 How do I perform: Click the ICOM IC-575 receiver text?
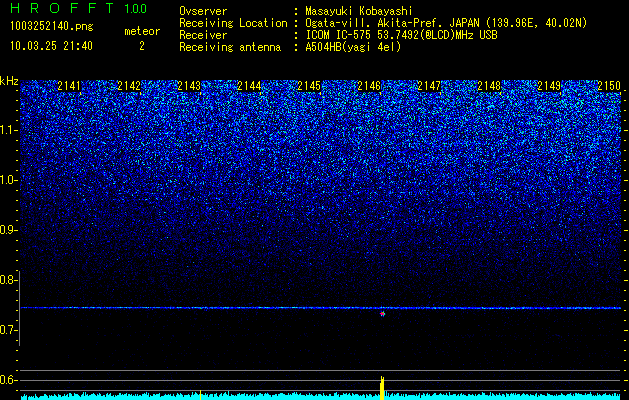click(x=401, y=35)
